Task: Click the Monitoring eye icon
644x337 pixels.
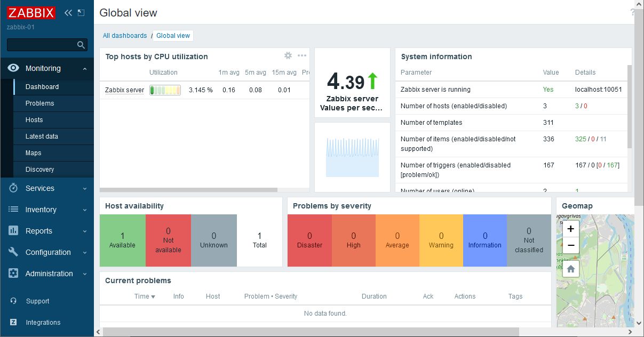Action: click(13, 68)
